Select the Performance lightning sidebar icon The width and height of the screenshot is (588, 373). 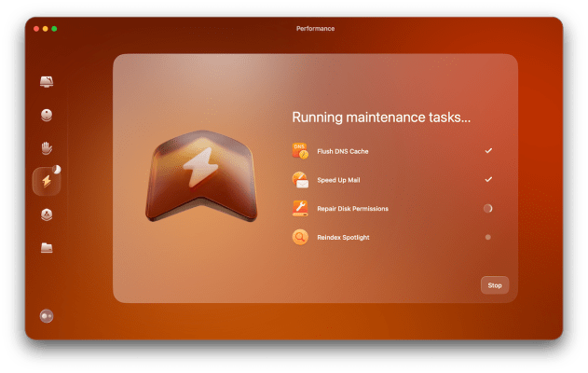pos(47,181)
